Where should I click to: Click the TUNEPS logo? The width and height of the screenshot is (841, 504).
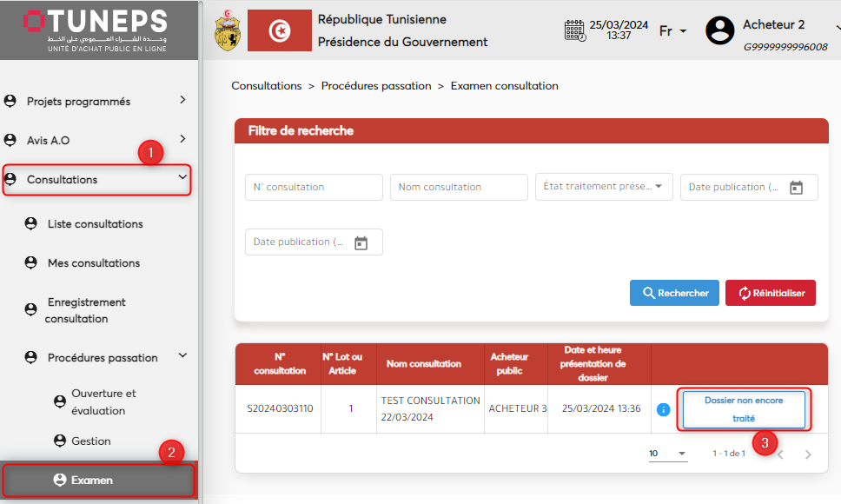(95, 30)
